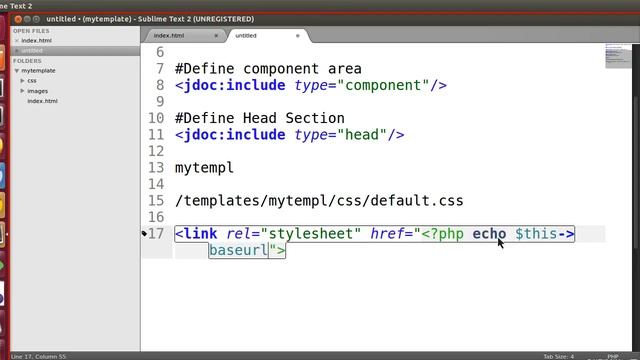This screenshot has width=640, height=360.
Task: Close index.html in the Open Files list
Action: click(17, 40)
